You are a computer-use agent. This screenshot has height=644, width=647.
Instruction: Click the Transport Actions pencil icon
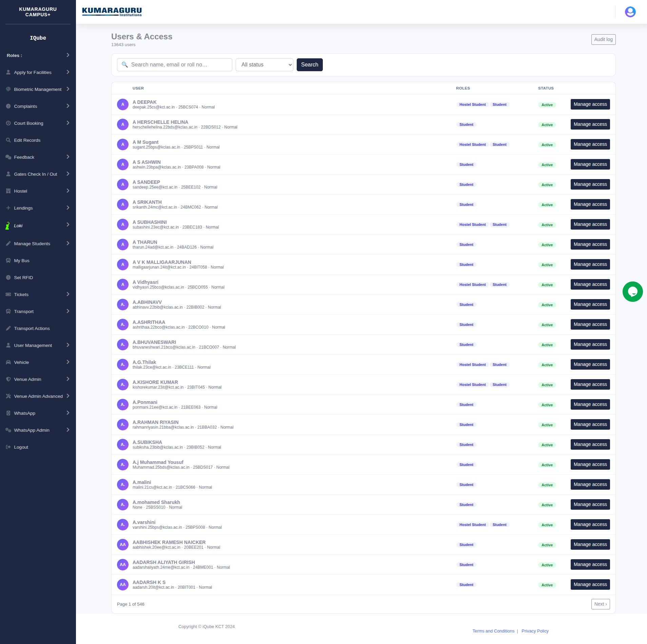[x=8, y=328]
